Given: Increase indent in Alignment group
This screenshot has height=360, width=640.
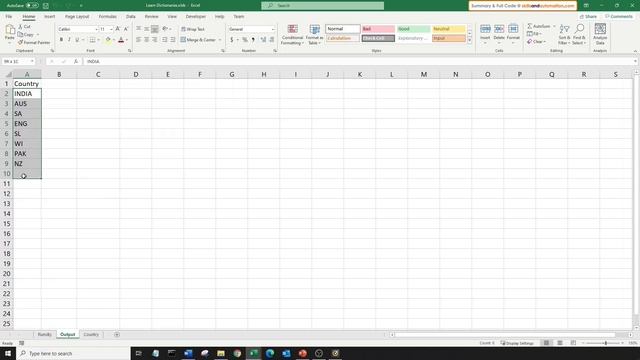Looking at the screenshot, I should [173, 40].
